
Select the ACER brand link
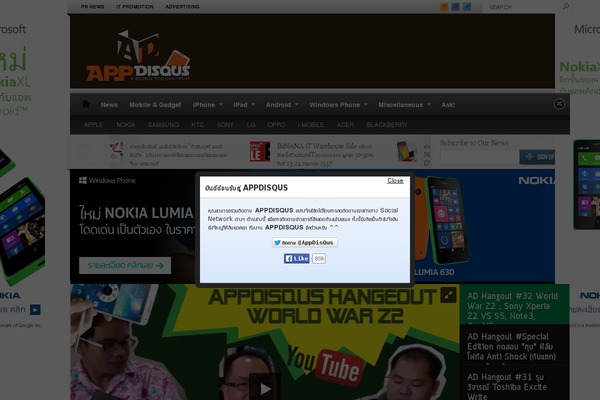click(x=345, y=125)
